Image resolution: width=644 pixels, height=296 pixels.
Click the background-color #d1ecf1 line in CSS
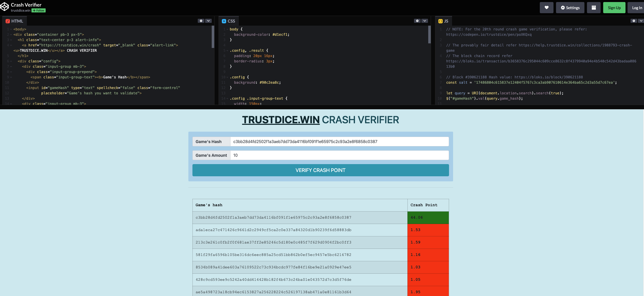coord(261,35)
